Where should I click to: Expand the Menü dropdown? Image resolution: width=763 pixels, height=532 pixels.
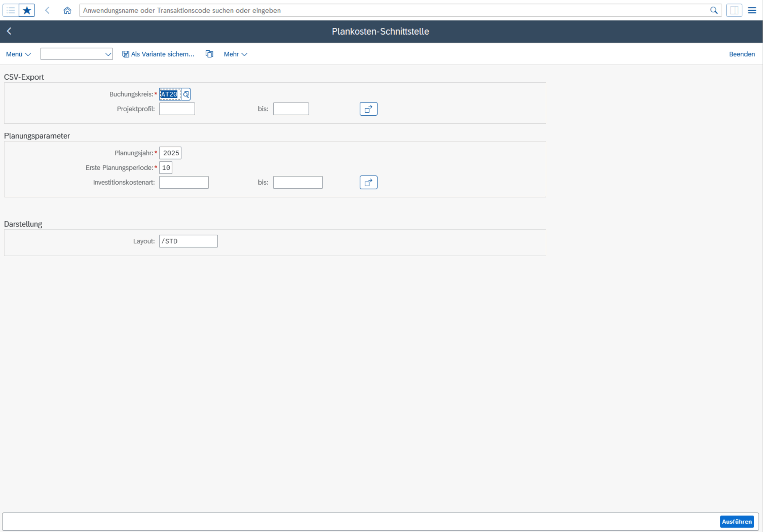tap(18, 54)
